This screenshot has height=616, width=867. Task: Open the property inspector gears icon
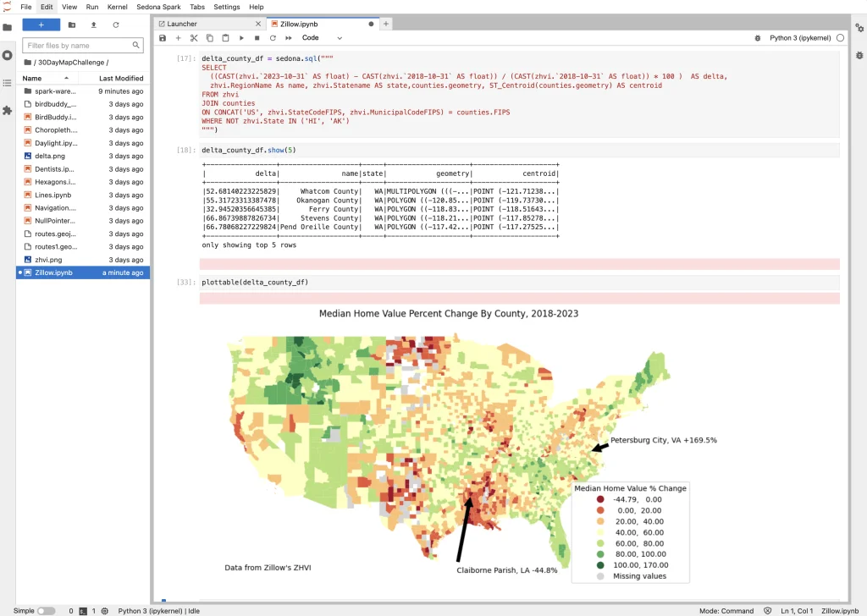click(x=859, y=28)
